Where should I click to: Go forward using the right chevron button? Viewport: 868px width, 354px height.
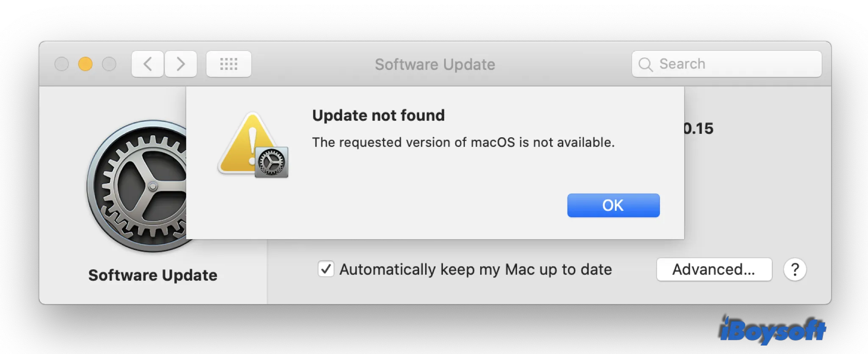point(181,64)
